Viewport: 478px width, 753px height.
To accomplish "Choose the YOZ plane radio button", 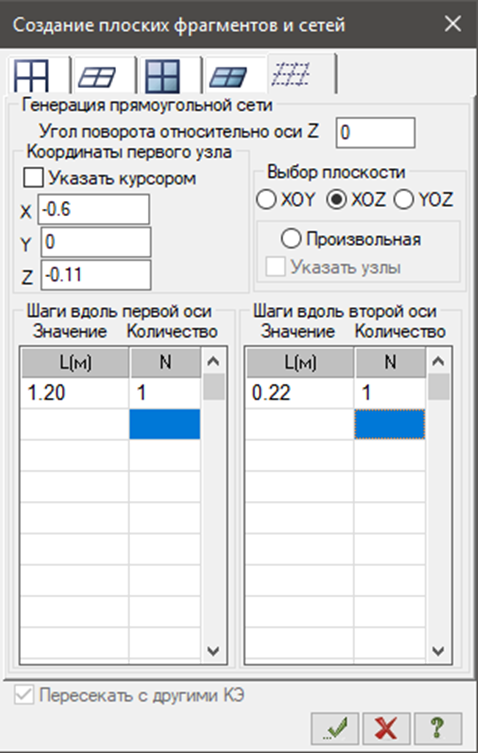I will [x=404, y=199].
